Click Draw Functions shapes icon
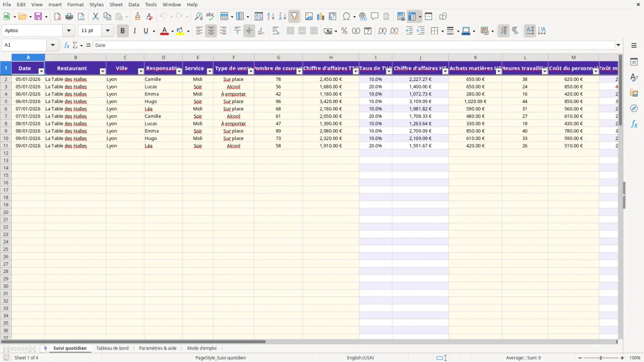644x362 pixels. 443,17
